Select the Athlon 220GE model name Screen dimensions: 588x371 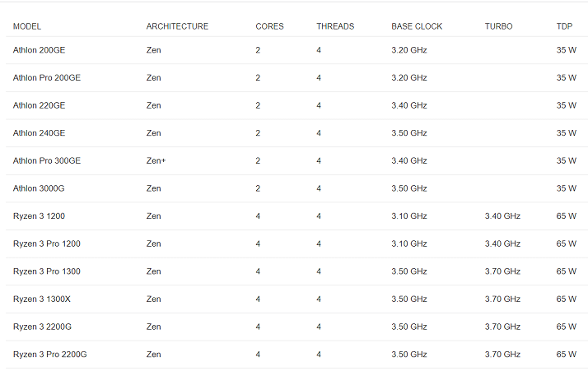[39, 105]
